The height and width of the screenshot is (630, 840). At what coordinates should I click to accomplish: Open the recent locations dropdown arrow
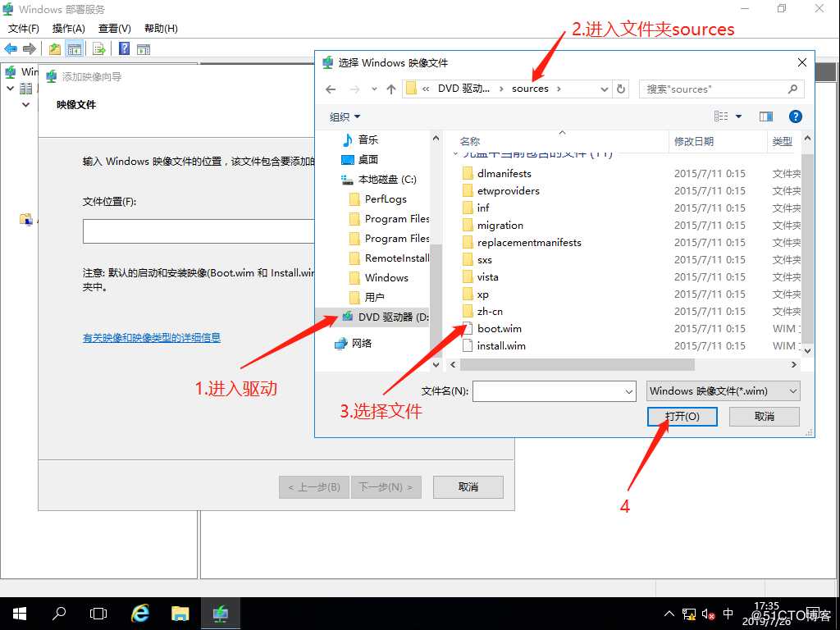(374, 89)
